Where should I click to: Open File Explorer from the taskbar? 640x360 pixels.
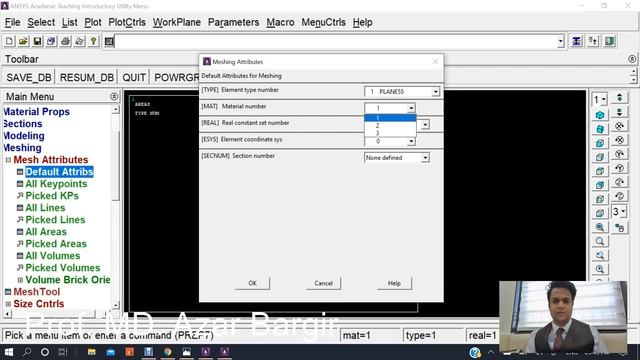[91, 352]
